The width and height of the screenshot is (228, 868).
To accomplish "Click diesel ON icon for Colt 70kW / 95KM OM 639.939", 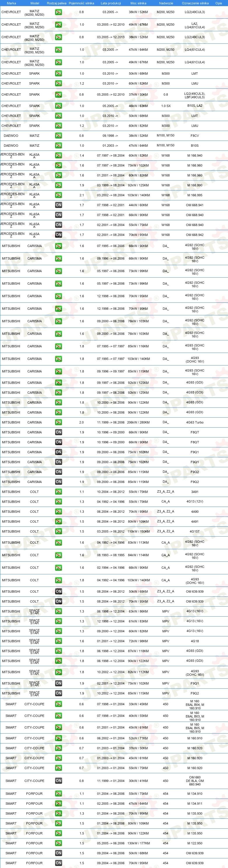I will click(59, 601).
